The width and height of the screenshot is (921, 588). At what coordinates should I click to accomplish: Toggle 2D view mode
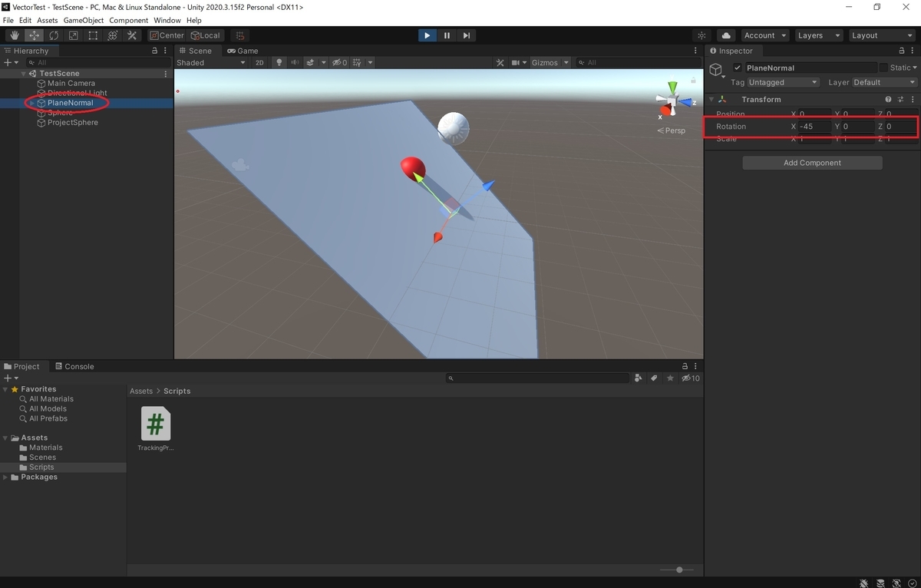coord(259,62)
